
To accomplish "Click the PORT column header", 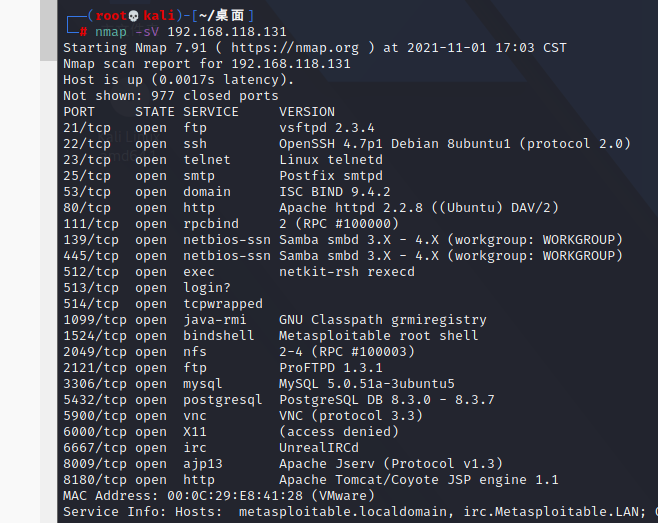I will (x=79, y=112).
